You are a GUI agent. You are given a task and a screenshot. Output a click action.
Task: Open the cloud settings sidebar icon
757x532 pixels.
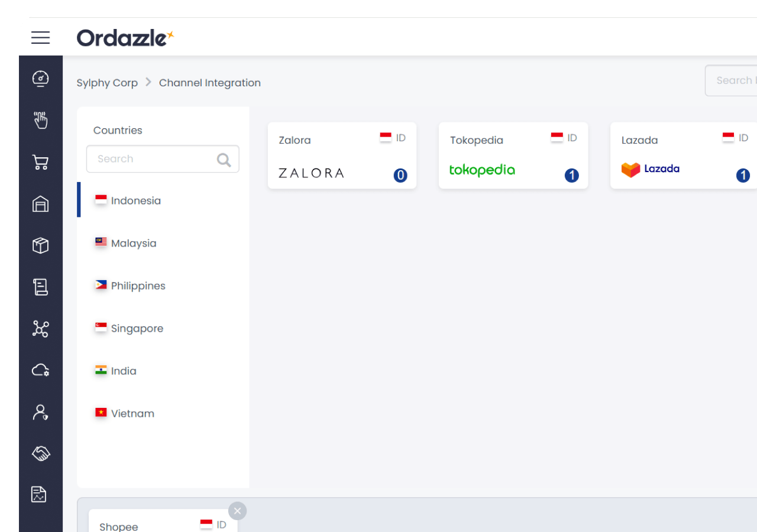(40, 371)
